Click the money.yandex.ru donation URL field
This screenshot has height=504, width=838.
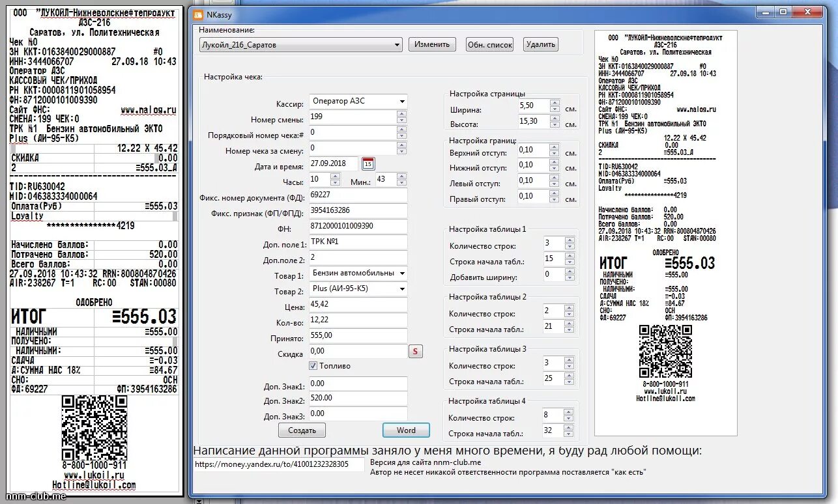278,464
